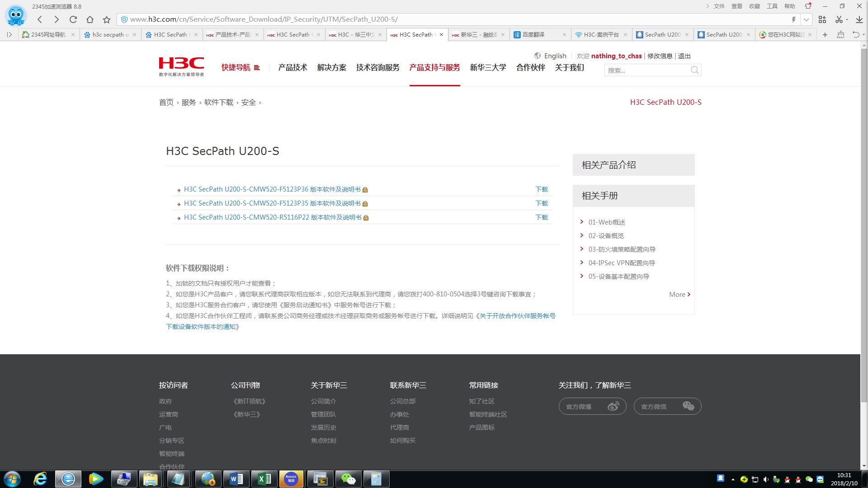Click the browser downloads arrow icon
Viewport: 868px width, 488px height.
coord(859,19)
